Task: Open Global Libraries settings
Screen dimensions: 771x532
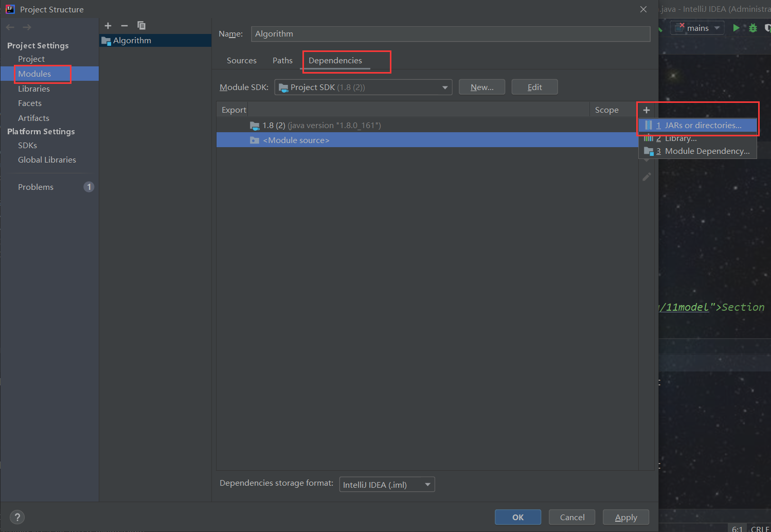Action: click(x=47, y=160)
